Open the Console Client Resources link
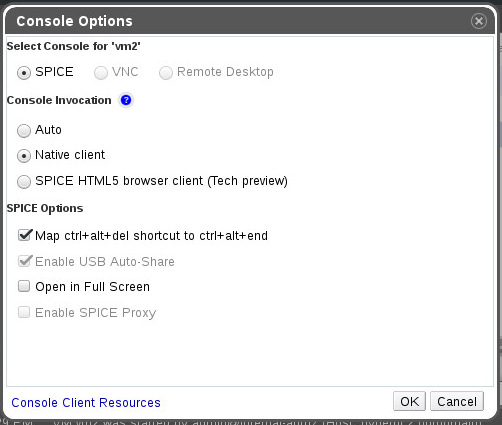Image resolution: width=502 pixels, height=425 pixels. (86, 403)
